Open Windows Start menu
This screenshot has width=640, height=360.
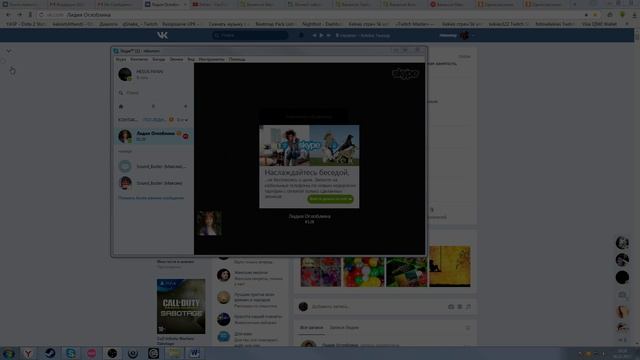click(x=9, y=353)
